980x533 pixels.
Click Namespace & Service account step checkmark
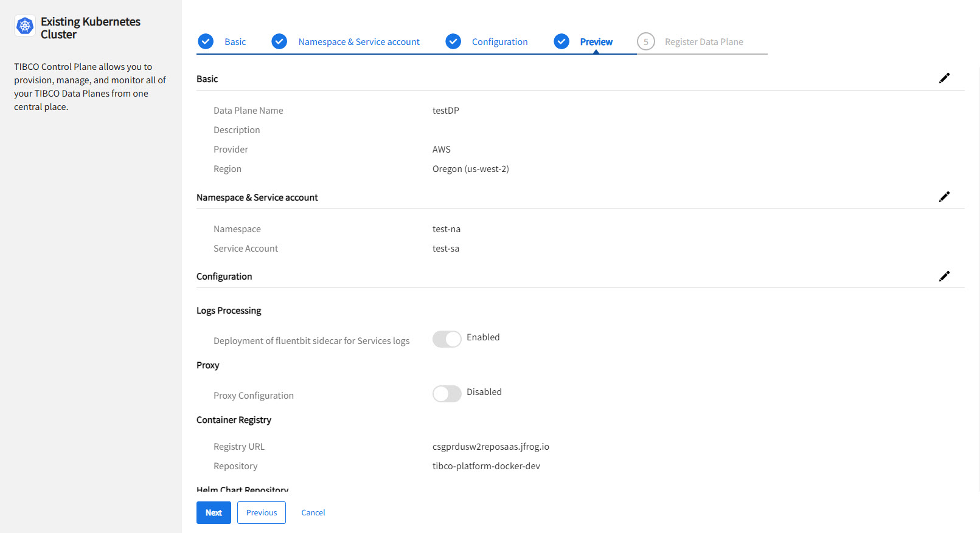279,41
